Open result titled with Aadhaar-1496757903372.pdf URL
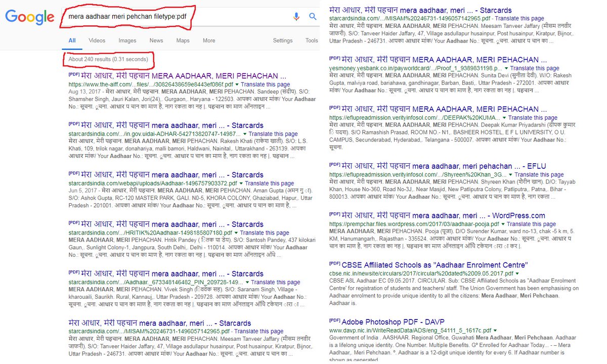 click(x=172, y=174)
